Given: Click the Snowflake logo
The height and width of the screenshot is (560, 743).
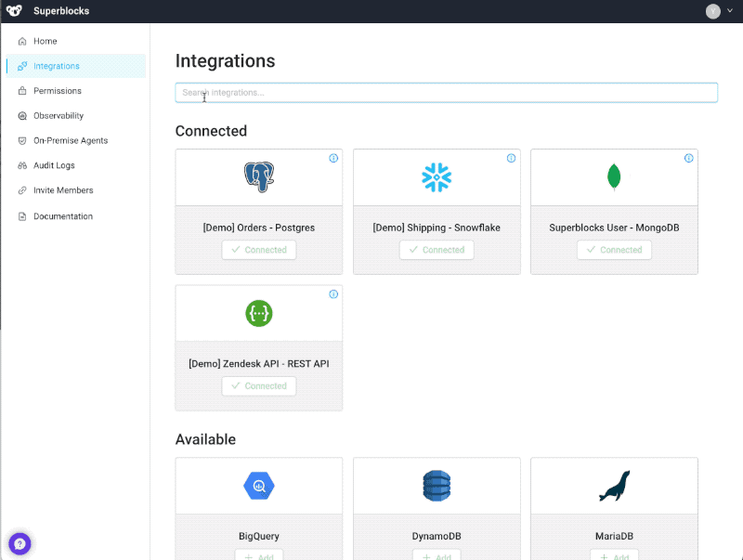Looking at the screenshot, I should pos(437,177).
